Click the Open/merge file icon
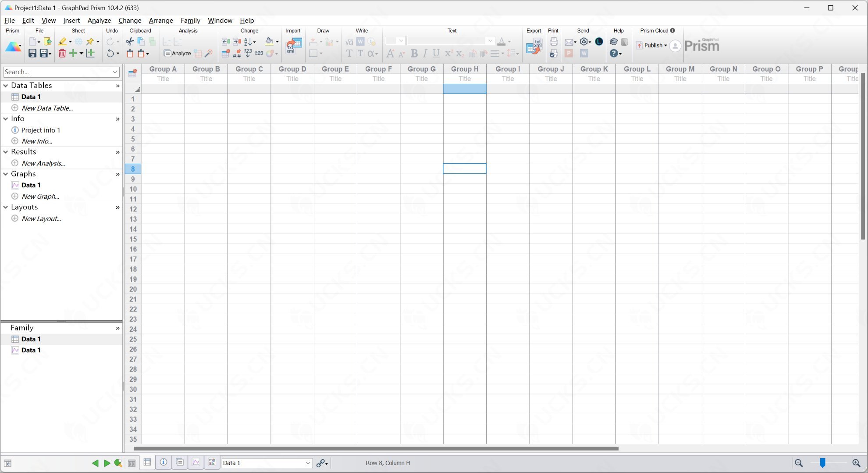This screenshot has width=868, height=473. tap(47, 42)
